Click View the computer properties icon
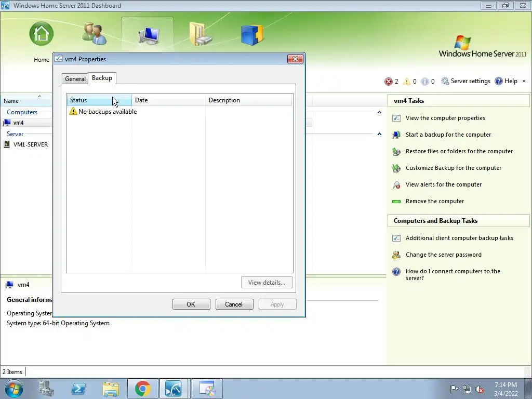The width and height of the screenshot is (532, 399). pyautogui.click(x=396, y=118)
